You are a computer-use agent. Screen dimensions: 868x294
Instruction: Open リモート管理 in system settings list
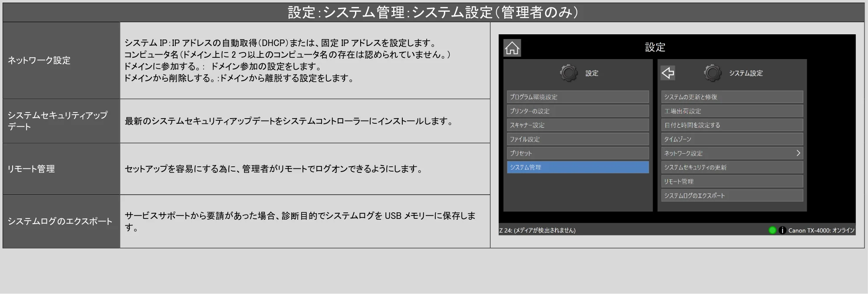[x=732, y=181]
